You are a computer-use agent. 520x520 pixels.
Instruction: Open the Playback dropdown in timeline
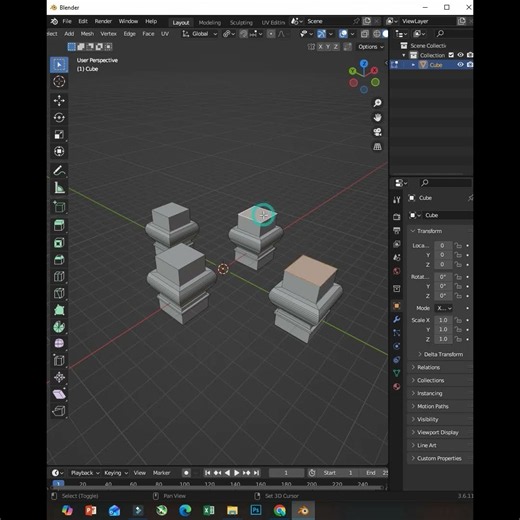(x=85, y=473)
